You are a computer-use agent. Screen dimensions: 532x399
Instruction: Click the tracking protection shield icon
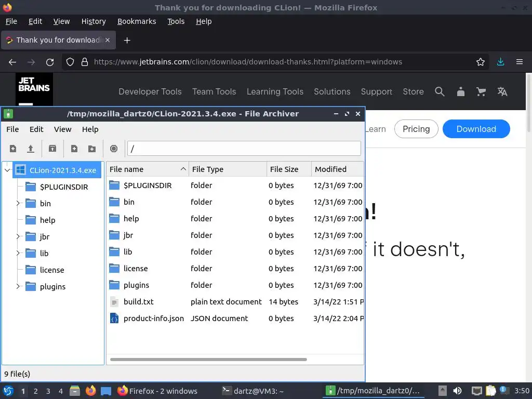(x=70, y=62)
